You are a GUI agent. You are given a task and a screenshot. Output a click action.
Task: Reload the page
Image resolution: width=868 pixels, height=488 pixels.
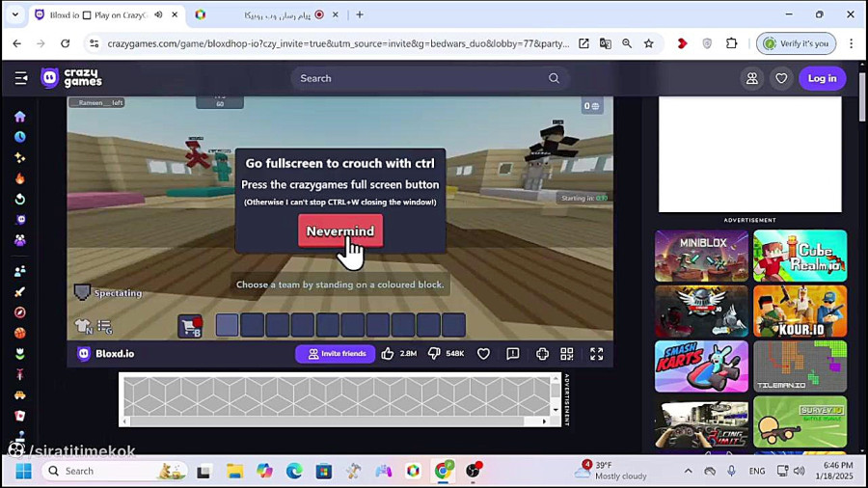pos(65,43)
